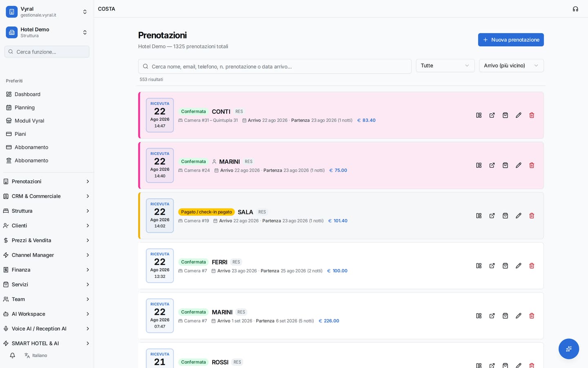Screen dimensions: 588x368
Task: Expand the Struttura sidebar section
Action: pos(47,211)
